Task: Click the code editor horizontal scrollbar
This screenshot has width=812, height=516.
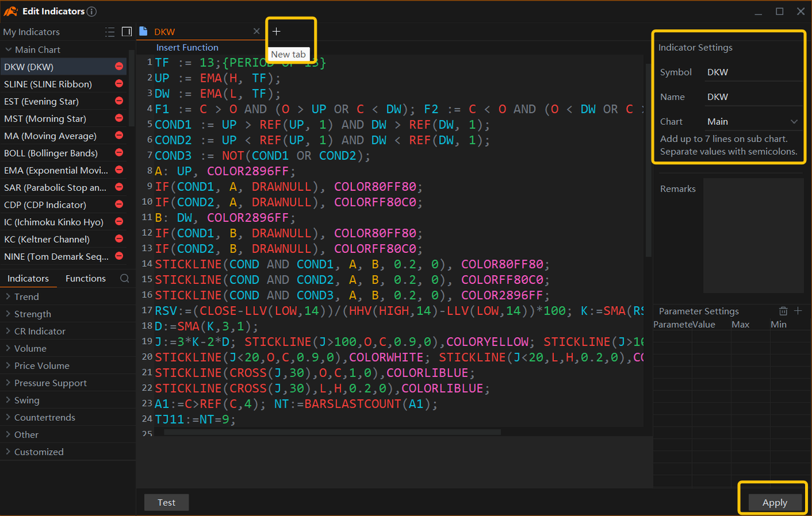Action: pos(332,432)
